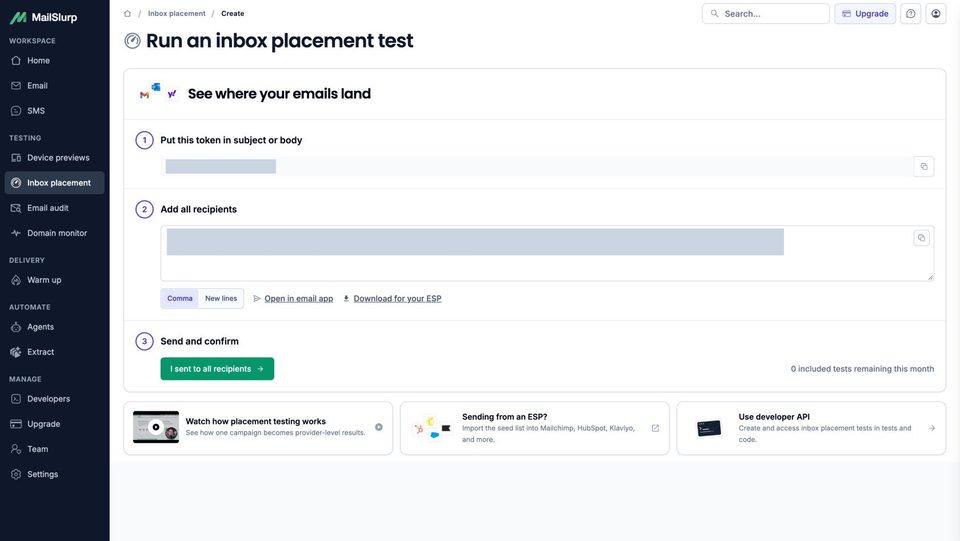Select Inbox placement sidebar item
The height and width of the screenshot is (541, 960).
(x=54, y=183)
